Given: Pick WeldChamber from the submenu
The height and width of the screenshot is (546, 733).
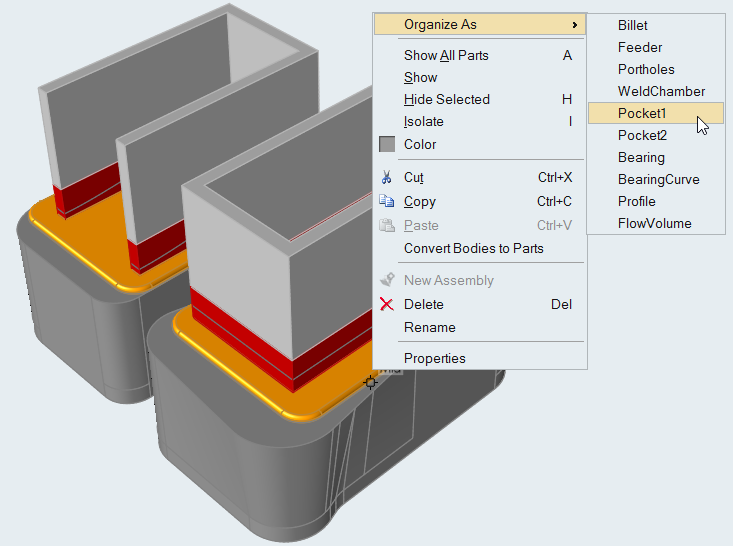Looking at the screenshot, I should (661, 92).
